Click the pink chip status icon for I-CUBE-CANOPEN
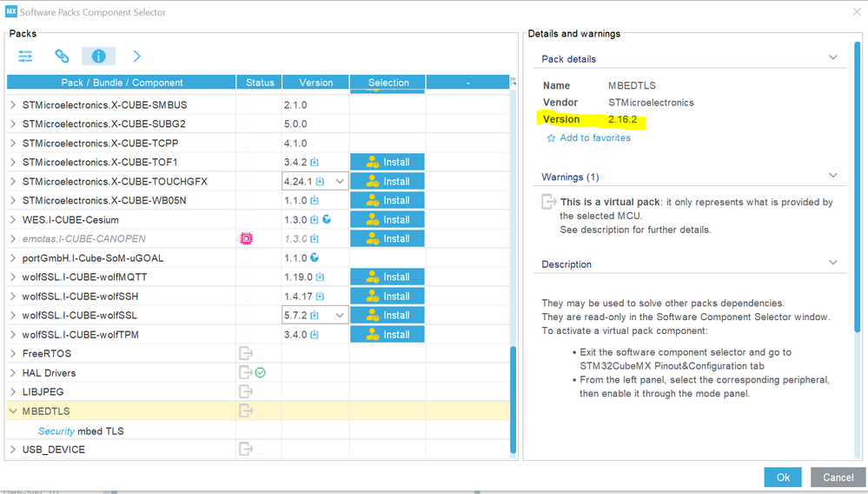Image resolution: width=868 pixels, height=494 pixels. 247,238
